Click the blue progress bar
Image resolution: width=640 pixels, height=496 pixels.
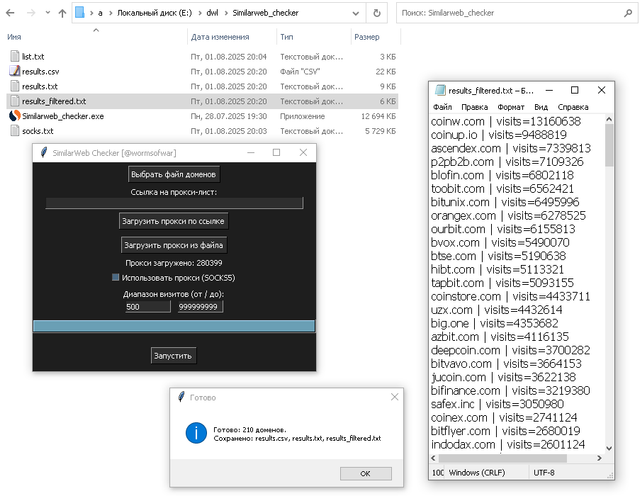pos(174,326)
